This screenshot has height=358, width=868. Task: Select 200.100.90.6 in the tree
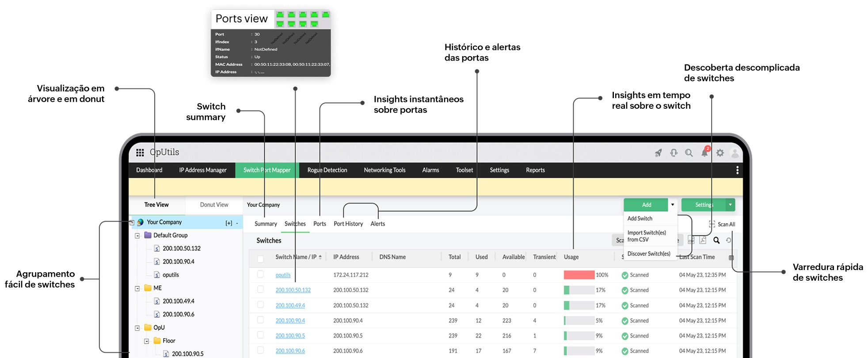pyautogui.click(x=179, y=314)
